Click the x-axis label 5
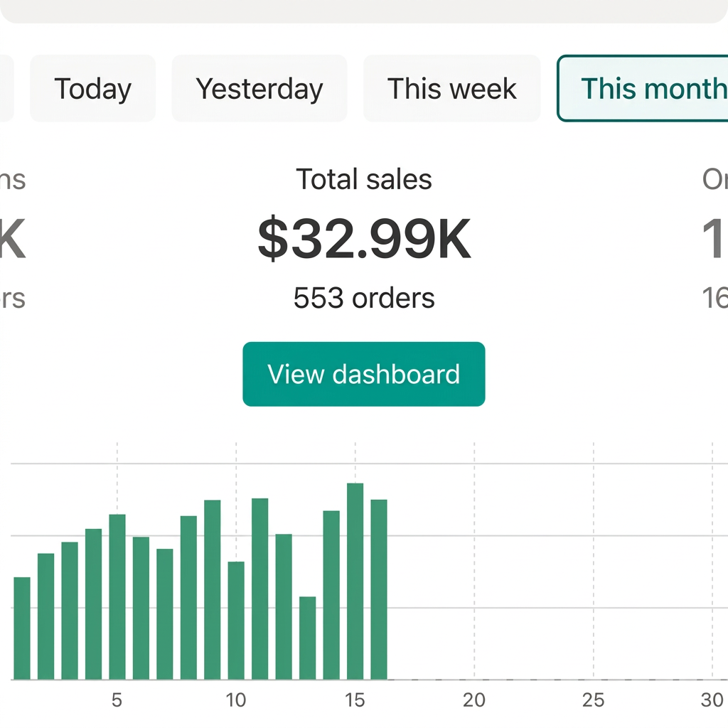Viewport: 728px width, 728px height. pyautogui.click(x=117, y=700)
